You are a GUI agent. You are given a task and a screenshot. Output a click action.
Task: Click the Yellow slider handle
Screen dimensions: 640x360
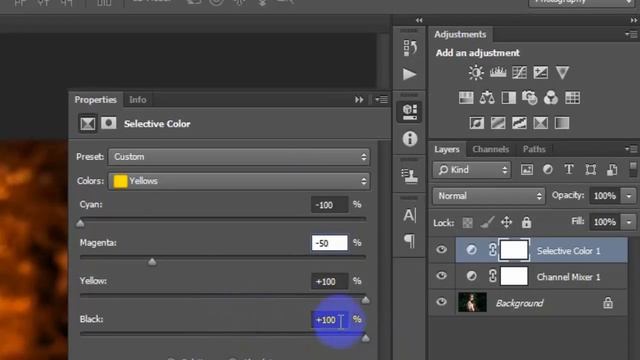(x=366, y=300)
